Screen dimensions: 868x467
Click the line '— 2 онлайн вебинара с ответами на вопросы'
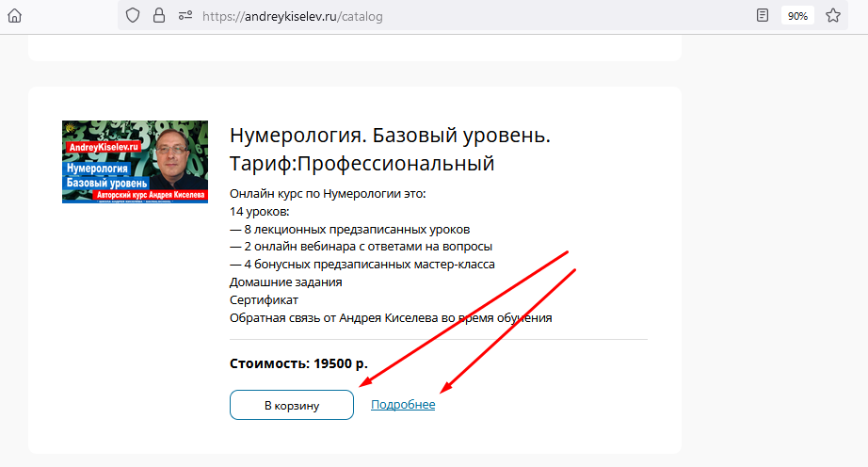click(x=361, y=247)
